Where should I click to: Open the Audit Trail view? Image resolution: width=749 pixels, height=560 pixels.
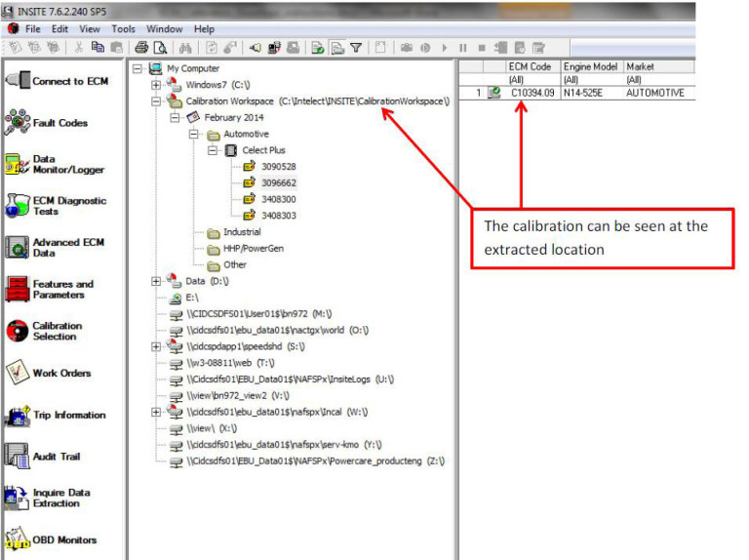point(43,457)
